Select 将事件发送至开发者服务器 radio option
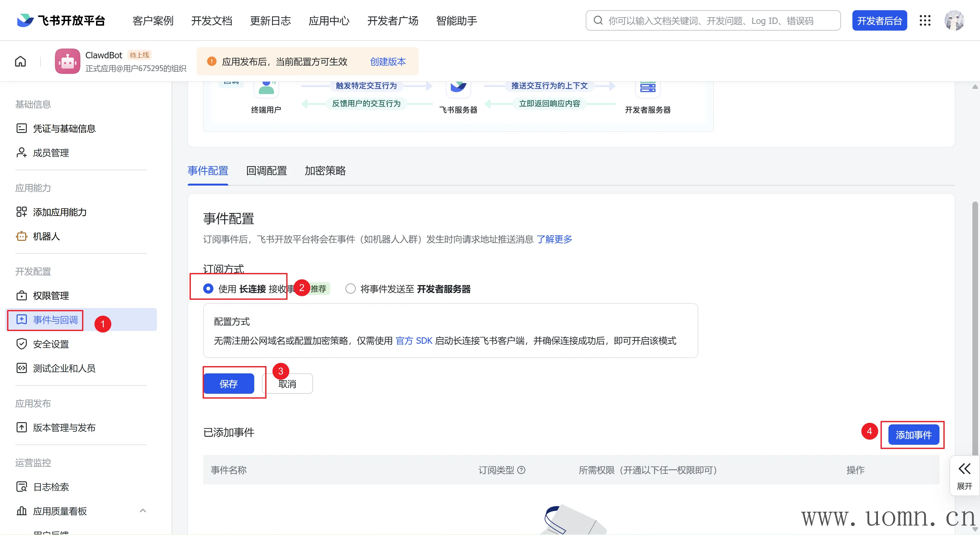 (x=350, y=289)
